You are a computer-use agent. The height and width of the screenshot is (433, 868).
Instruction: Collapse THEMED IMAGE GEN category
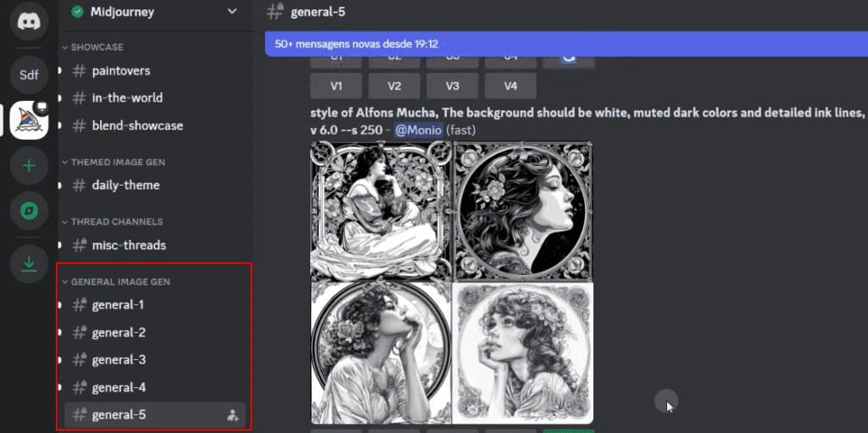click(x=114, y=162)
